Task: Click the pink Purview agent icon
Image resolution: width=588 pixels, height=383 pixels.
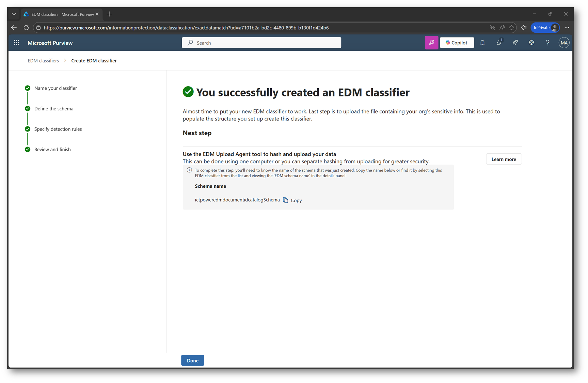Action: point(431,43)
